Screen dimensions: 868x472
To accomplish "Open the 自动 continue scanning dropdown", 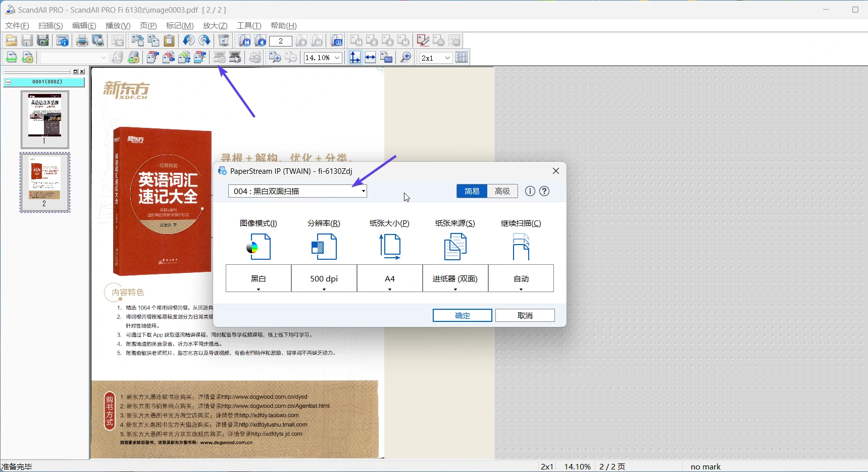I will pos(521,278).
